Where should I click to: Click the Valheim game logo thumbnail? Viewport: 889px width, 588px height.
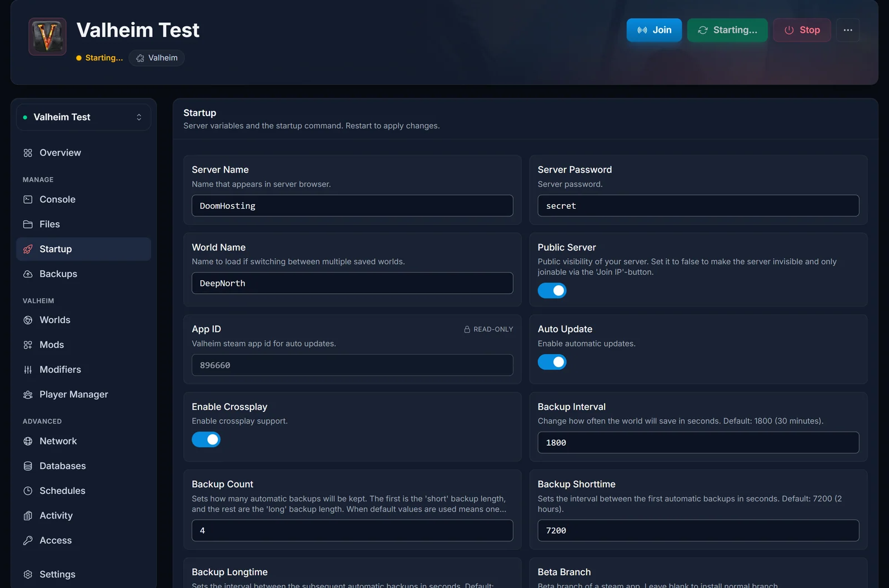(47, 37)
